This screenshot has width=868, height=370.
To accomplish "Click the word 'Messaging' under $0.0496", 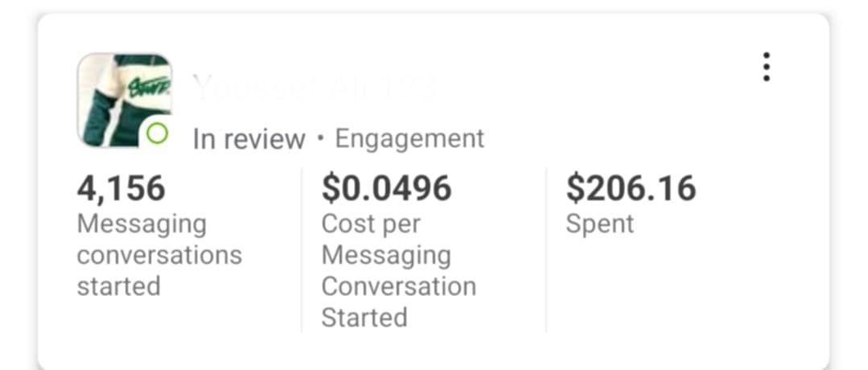I will pyautogui.click(x=385, y=255).
